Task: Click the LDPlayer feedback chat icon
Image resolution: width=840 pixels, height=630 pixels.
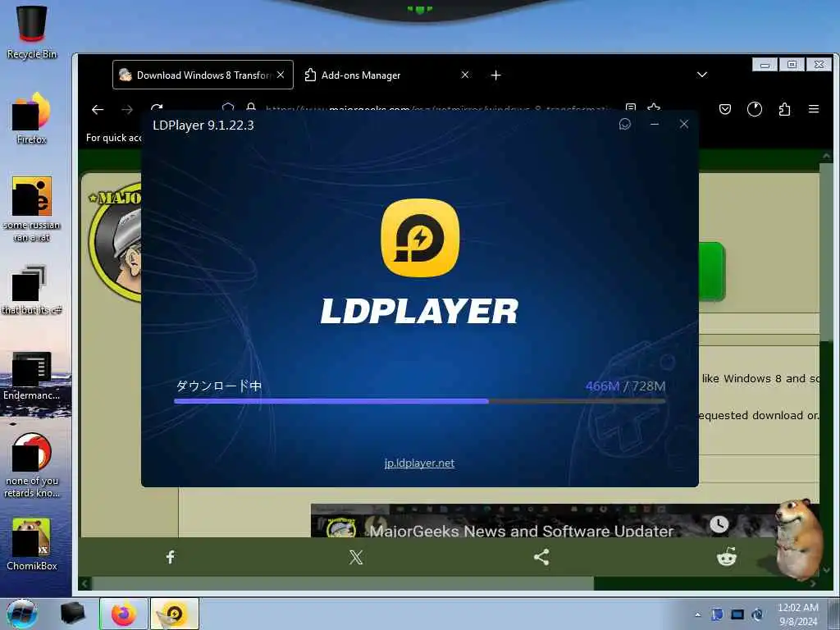Action: click(624, 125)
